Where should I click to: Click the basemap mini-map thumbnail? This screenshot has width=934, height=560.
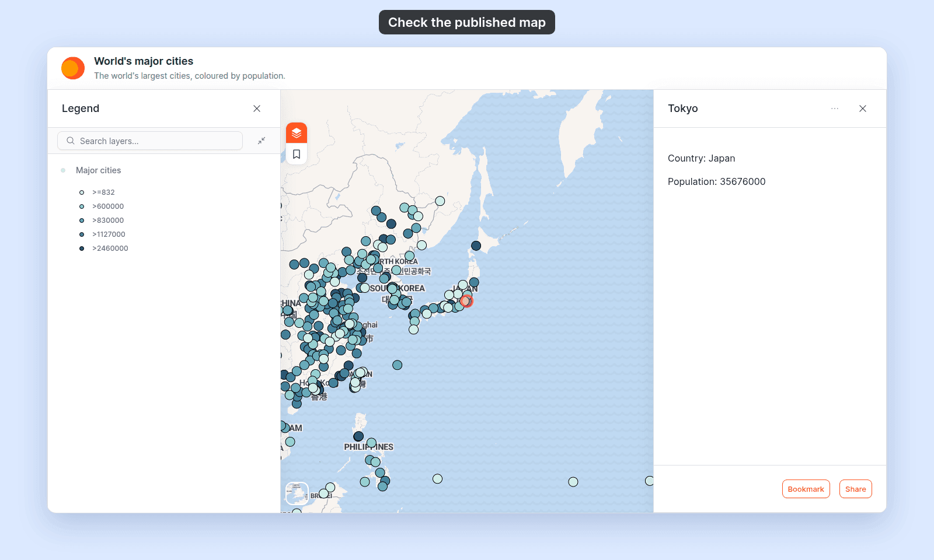tap(297, 494)
